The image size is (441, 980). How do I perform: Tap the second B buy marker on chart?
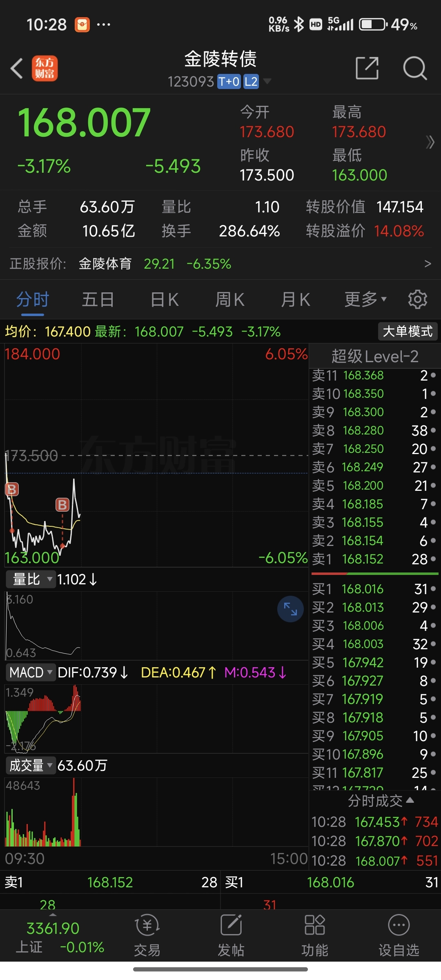coord(62,505)
